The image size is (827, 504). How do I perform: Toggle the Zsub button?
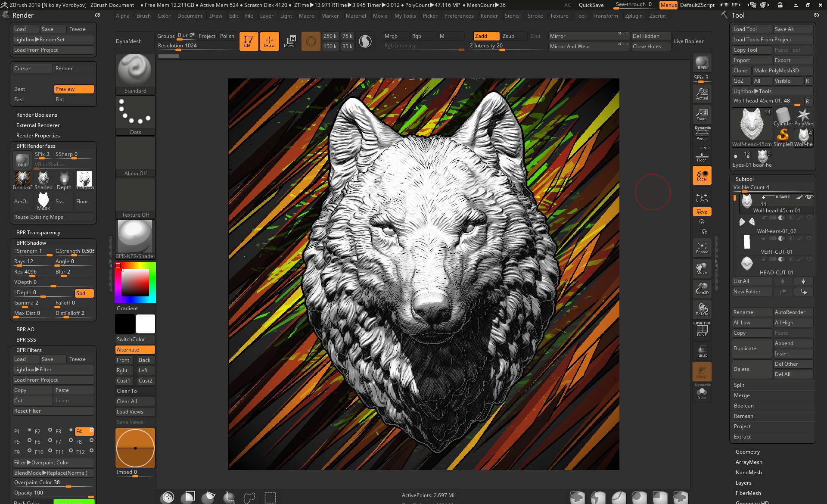point(514,36)
